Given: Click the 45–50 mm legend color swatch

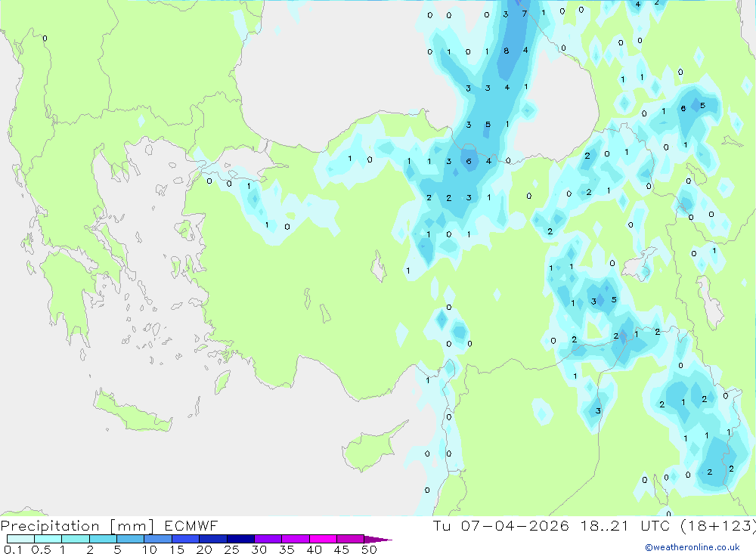Looking at the screenshot, I should [351, 539].
